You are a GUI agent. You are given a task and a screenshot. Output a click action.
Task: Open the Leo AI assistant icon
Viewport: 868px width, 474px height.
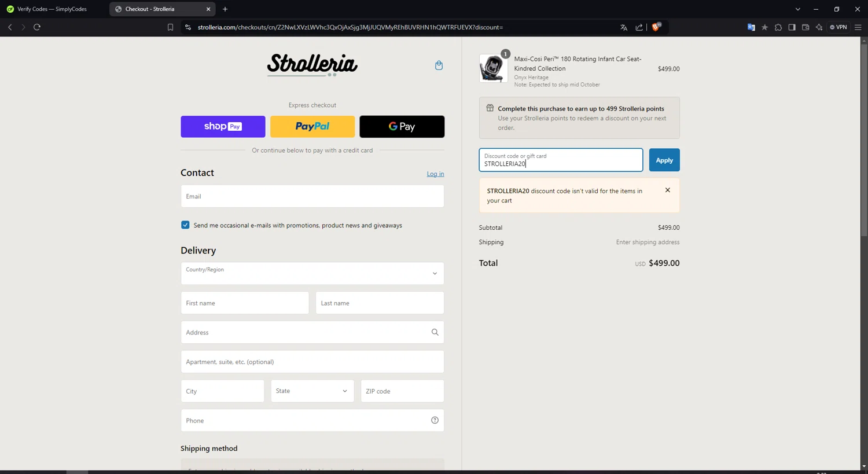coord(819,27)
